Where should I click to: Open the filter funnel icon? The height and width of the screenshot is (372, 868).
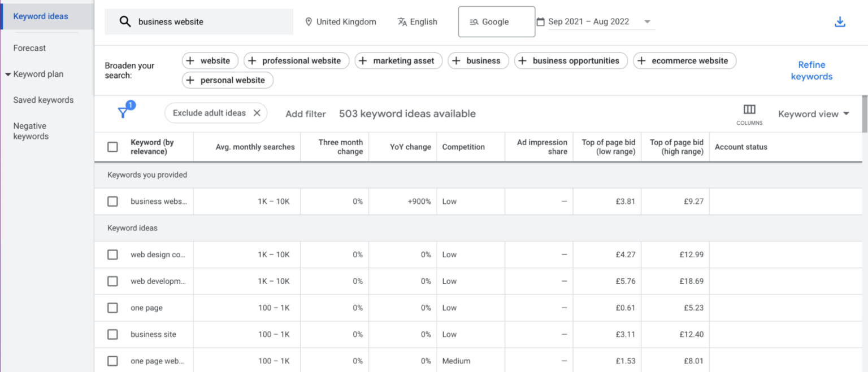[x=123, y=113]
